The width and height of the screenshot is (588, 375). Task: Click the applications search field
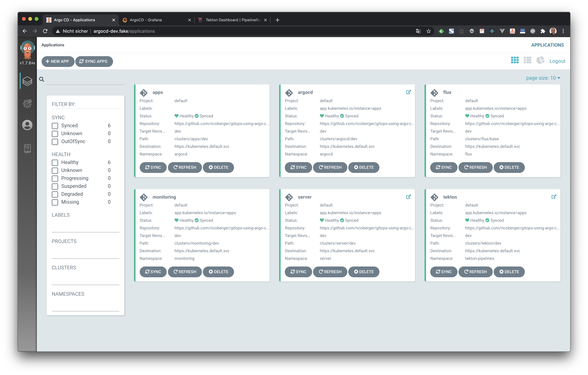pyautogui.click(x=85, y=79)
